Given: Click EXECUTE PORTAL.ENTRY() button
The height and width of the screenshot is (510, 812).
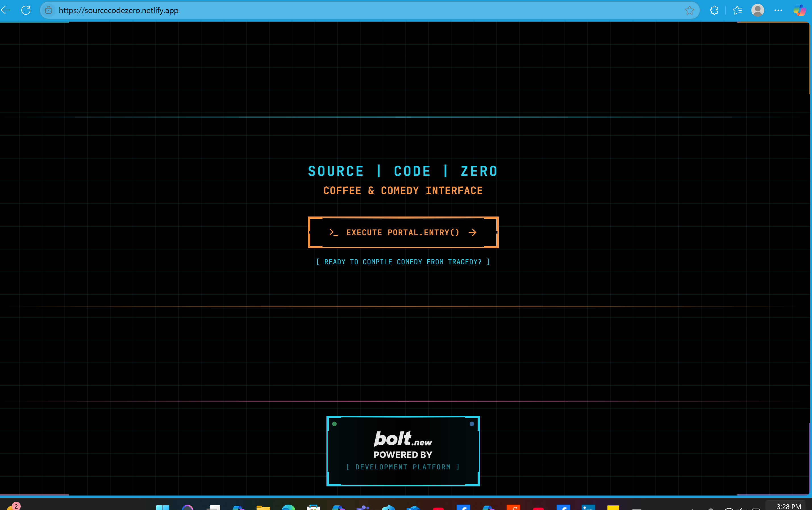Looking at the screenshot, I should [x=403, y=232].
